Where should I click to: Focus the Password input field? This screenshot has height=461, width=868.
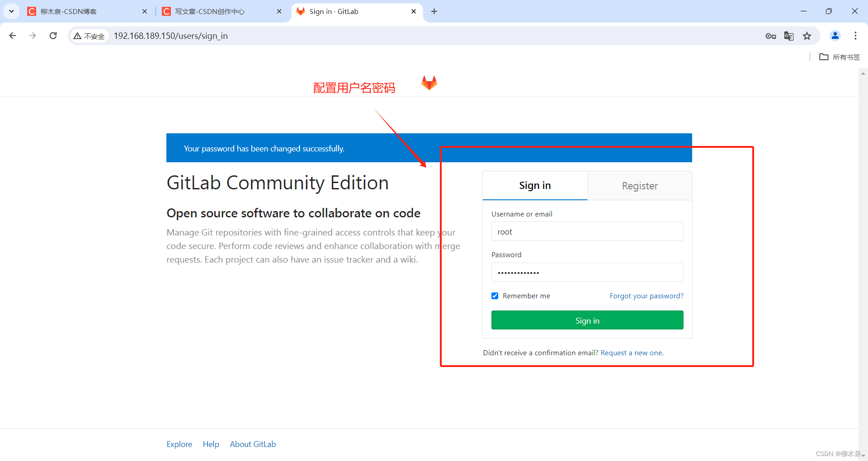587,272
